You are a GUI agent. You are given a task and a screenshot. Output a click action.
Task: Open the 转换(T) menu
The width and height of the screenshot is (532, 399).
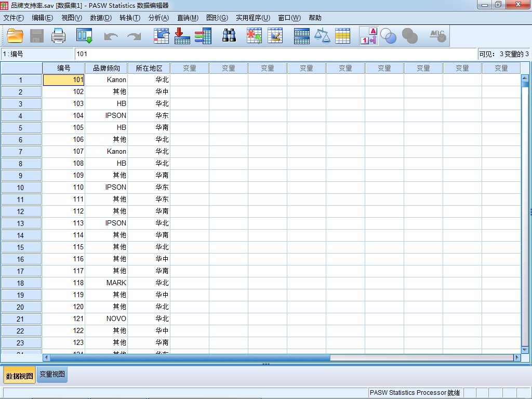click(130, 18)
